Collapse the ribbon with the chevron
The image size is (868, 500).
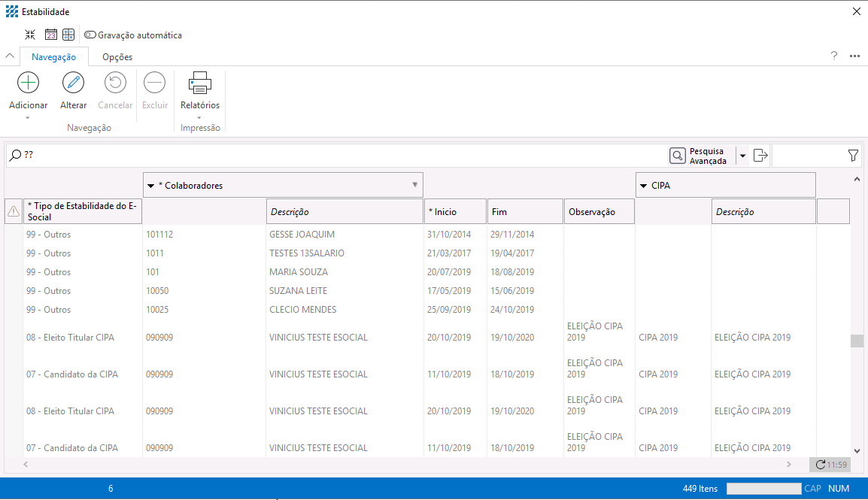(10, 56)
